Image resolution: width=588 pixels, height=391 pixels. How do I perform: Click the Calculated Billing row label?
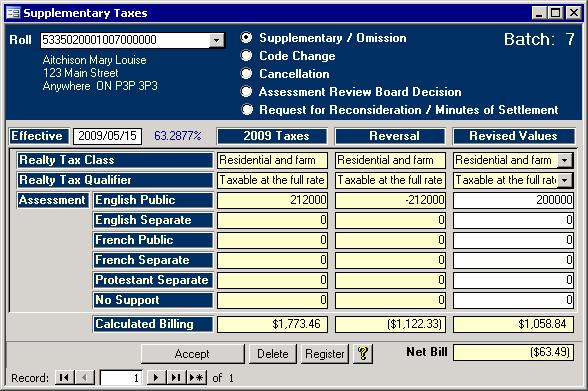click(153, 324)
